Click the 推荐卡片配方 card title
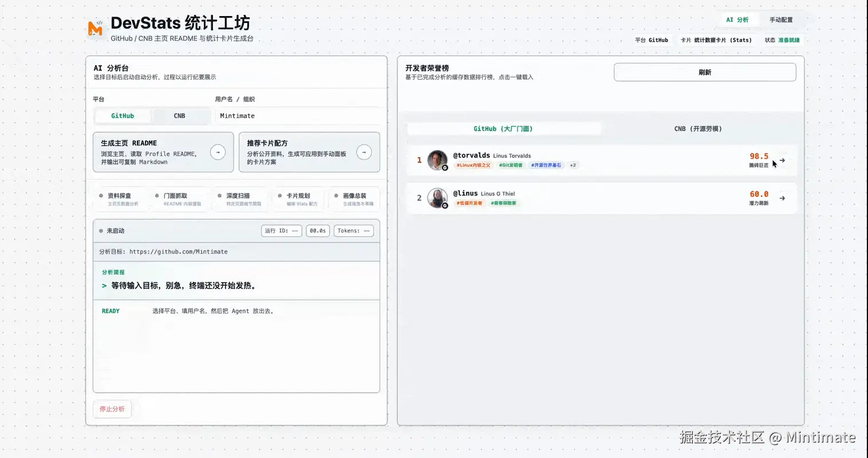 coord(267,143)
